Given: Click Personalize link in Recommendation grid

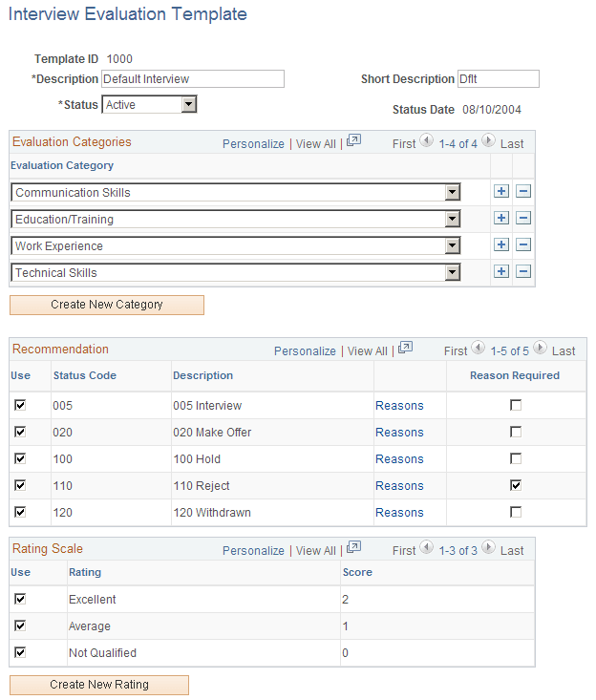Looking at the screenshot, I should [x=305, y=351].
